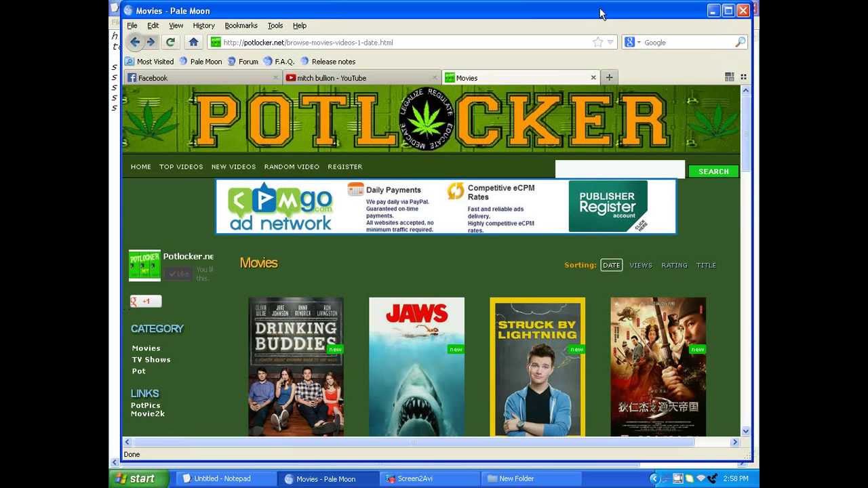The width and height of the screenshot is (868, 488).
Task: Open the Home page icon
Action: [x=193, y=42]
